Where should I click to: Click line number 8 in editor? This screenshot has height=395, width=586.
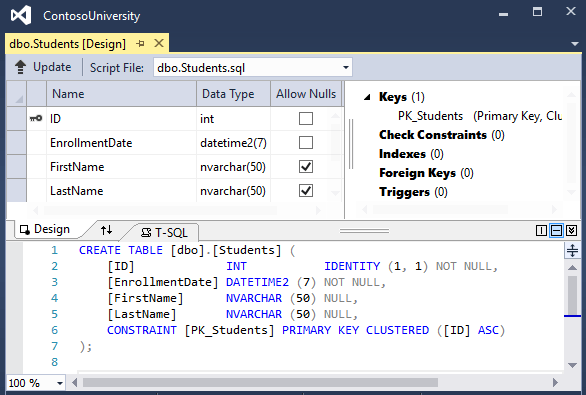pyautogui.click(x=55, y=362)
